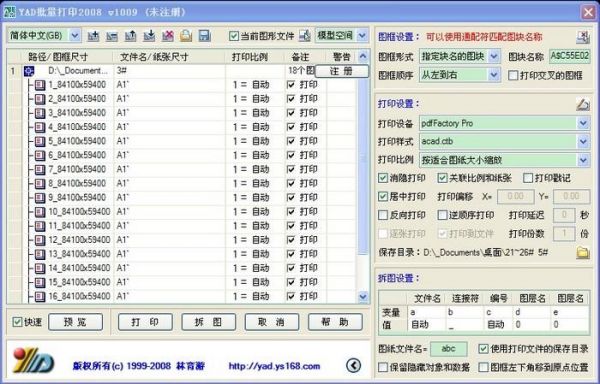Click the 图块名称 input field
The height and width of the screenshot is (384, 600).
569,57
